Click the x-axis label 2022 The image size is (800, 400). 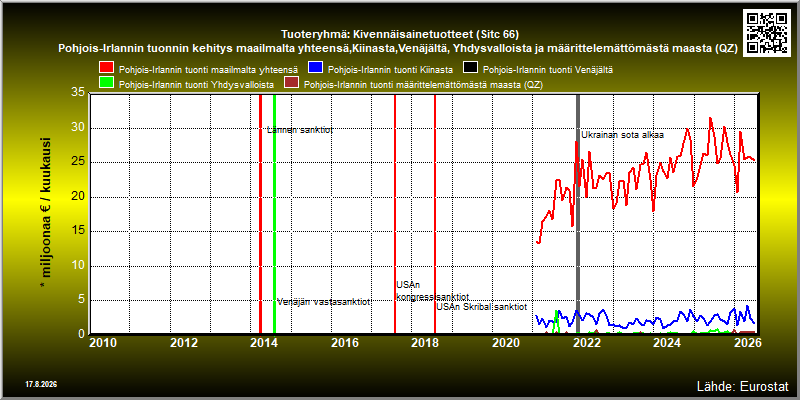pos(587,342)
